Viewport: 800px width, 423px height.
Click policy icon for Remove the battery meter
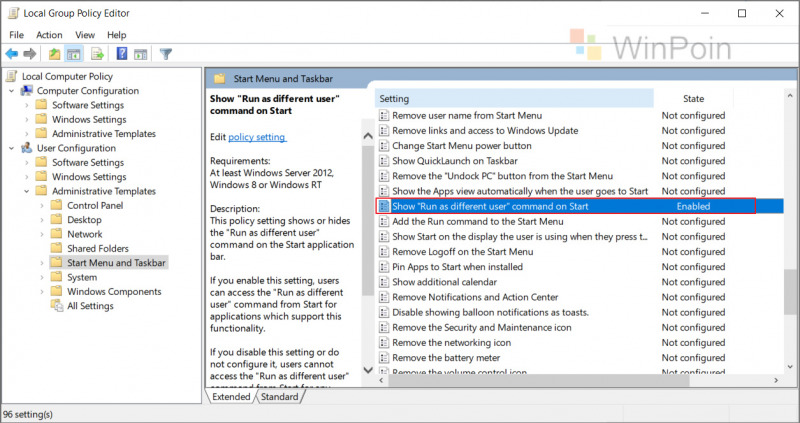384,358
